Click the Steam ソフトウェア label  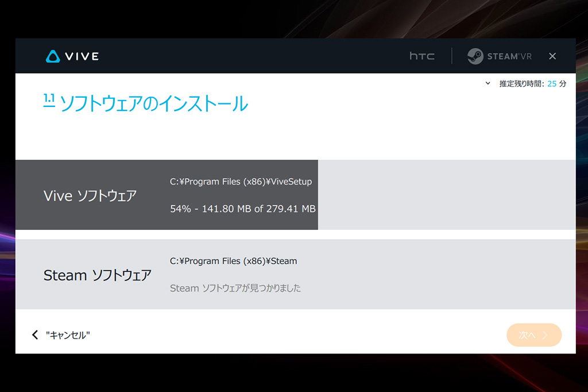point(98,275)
